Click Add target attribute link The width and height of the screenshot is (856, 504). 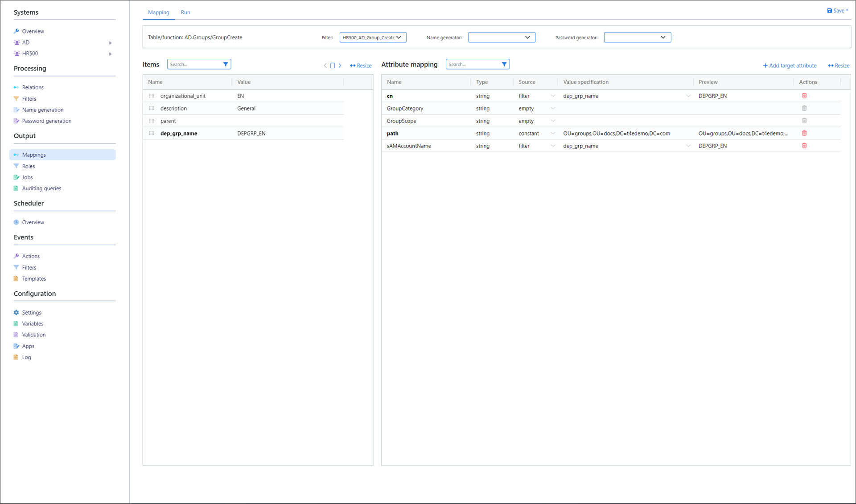(790, 66)
